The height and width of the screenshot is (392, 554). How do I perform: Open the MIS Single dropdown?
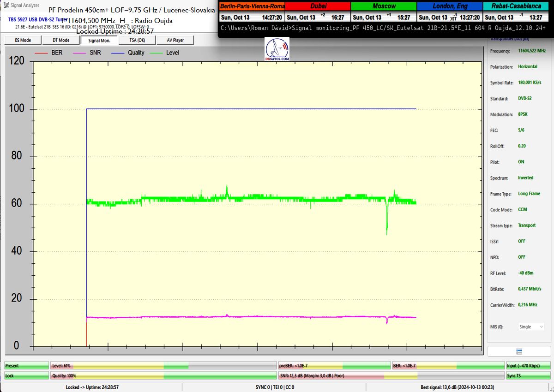click(x=531, y=327)
